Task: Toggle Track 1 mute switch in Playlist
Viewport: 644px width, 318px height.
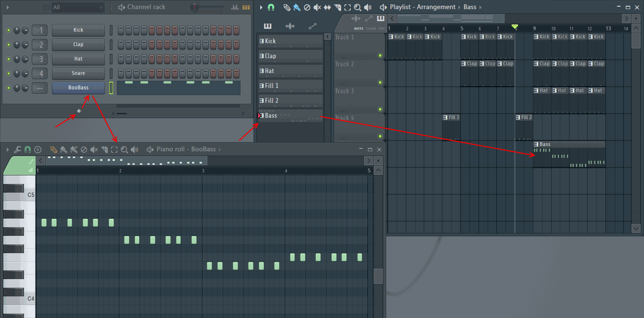Action: (380, 56)
